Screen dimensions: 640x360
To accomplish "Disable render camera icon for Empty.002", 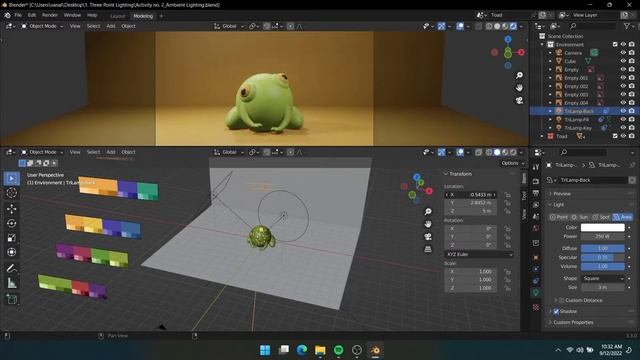I will (x=631, y=86).
